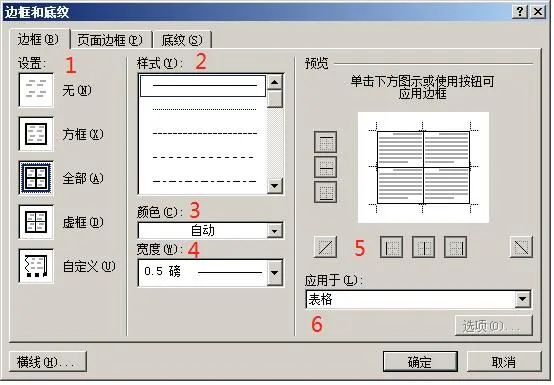Image resolution: width=554 pixels, height=385 pixels.
Task: Click the style list scroll-down arrow
Action: [x=275, y=185]
